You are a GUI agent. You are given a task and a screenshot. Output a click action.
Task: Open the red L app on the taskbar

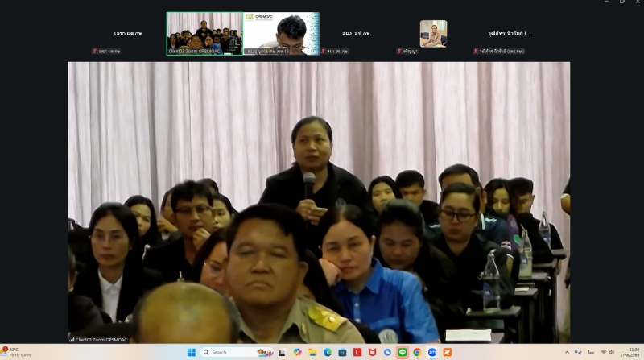point(357,352)
